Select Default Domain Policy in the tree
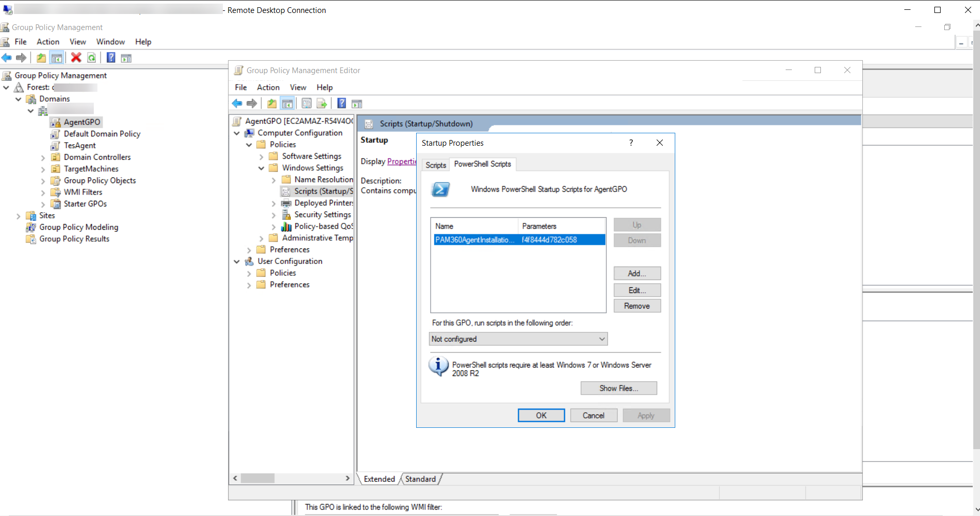The width and height of the screenshot is (980, 516). coord(102,134)
